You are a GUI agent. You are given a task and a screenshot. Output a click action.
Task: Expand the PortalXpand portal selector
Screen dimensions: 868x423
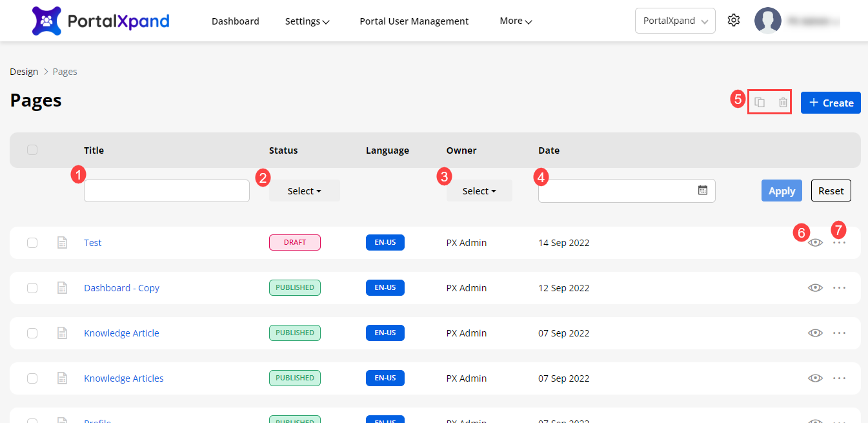pos(675,21)
